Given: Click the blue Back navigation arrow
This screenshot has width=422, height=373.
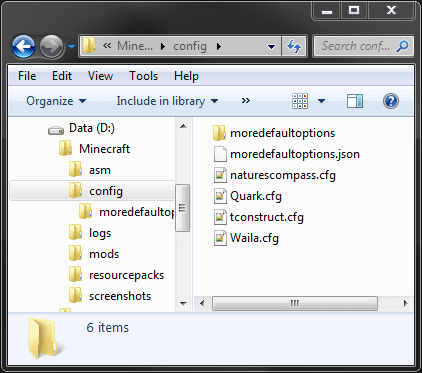Looking at the screenshot, I should pyautogui.click(x=24, y=46).
